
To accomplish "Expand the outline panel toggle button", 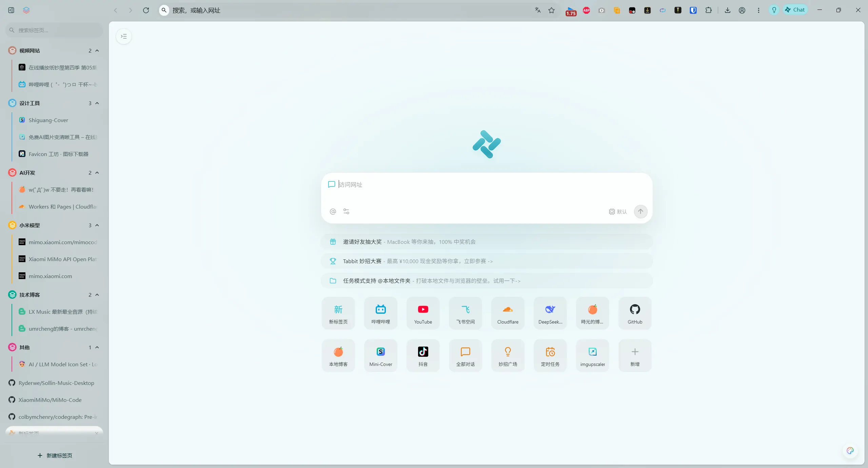I will [x=124, y=36].
